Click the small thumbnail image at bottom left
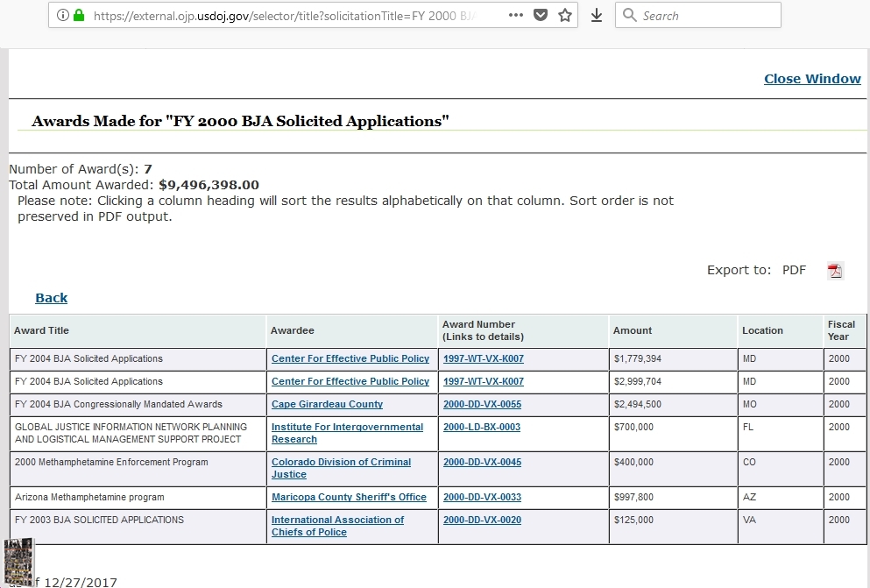 point(19,562)
